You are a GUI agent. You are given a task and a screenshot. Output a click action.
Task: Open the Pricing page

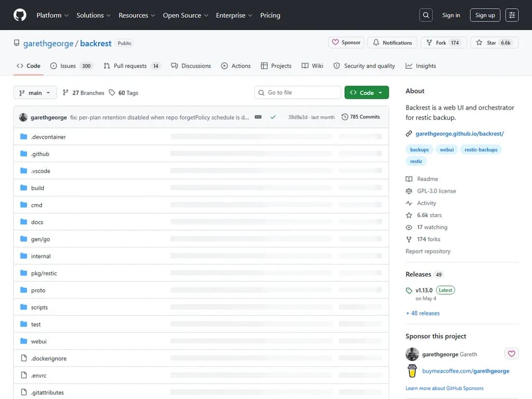270,15
